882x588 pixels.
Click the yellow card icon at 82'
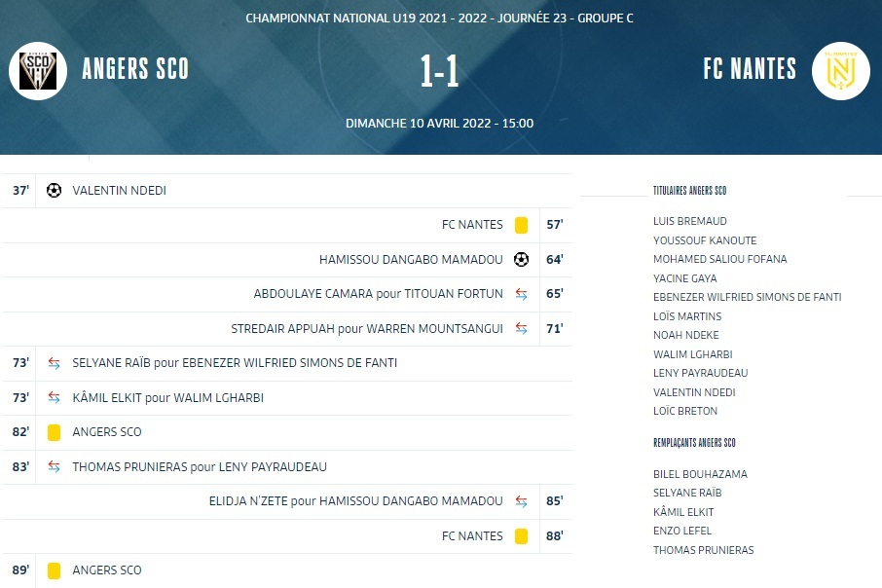click(54, 432)
